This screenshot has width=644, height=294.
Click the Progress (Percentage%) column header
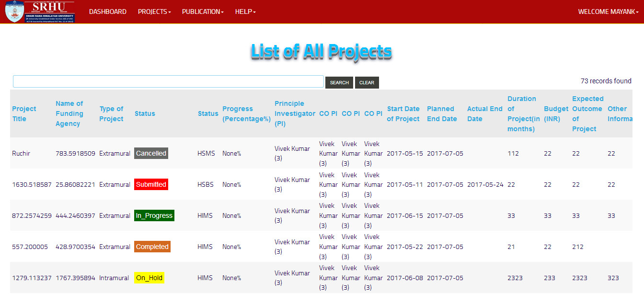[x=246, y=113]
